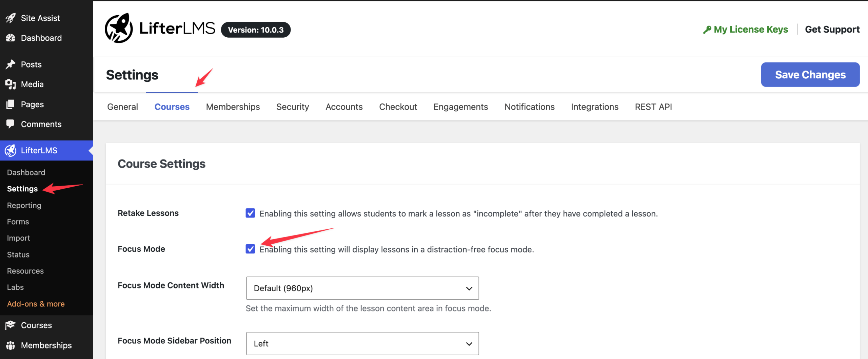
Task: Click the Get Support link
Action: tap(832, 30)
